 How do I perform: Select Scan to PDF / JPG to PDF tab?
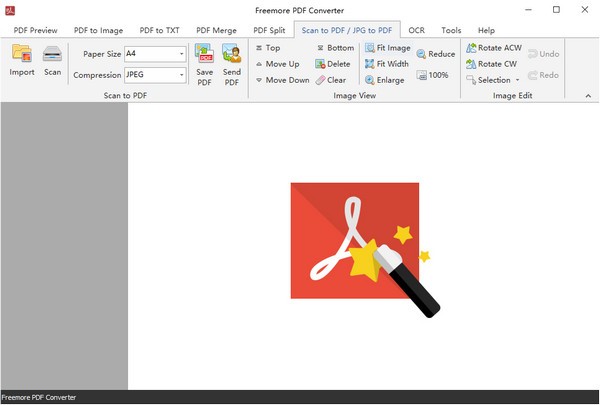[x=347, y=30]
